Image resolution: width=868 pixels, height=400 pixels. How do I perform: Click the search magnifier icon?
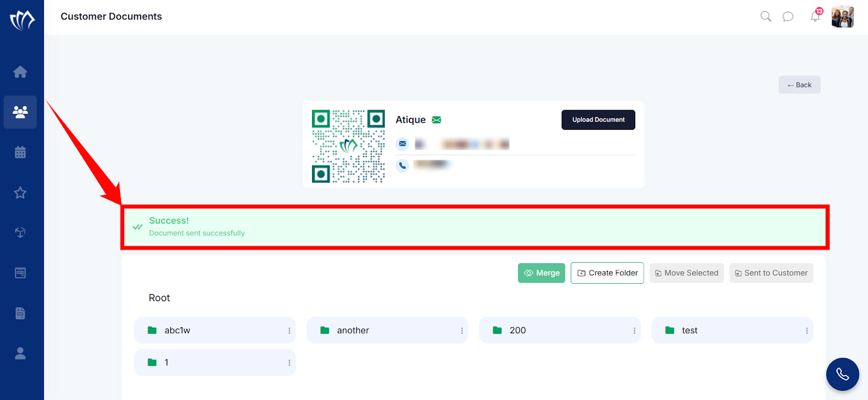coord(765,16)
